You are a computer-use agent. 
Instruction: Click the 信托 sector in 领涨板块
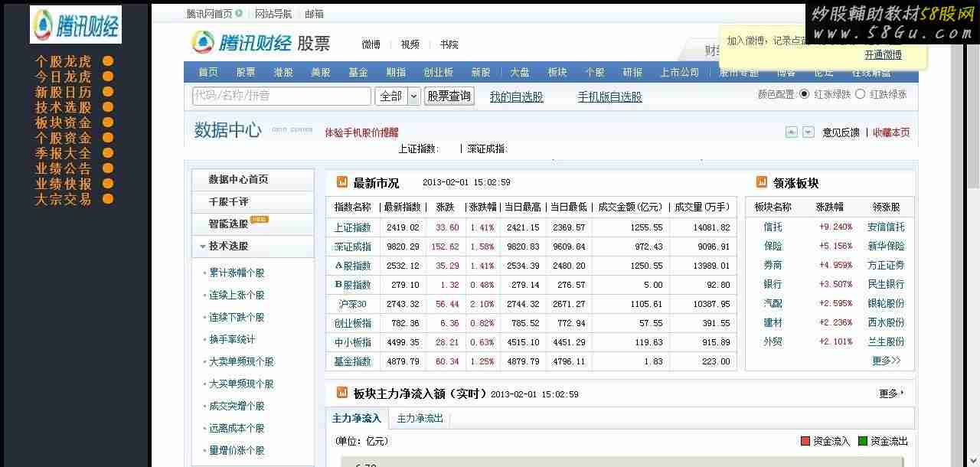tap(773, 227)
